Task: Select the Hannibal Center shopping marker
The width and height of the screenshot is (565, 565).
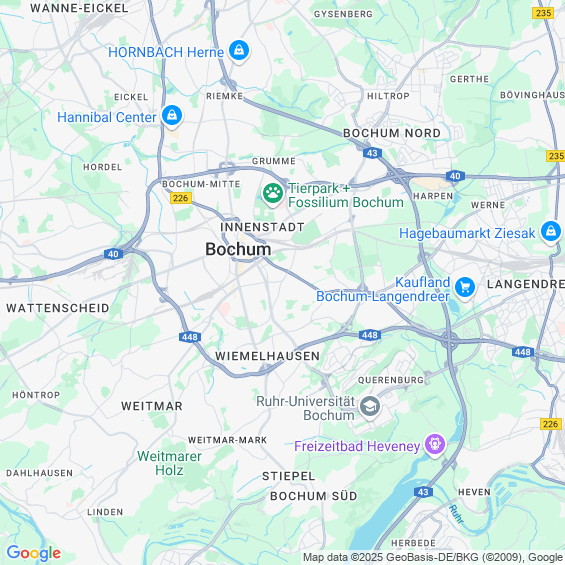Action: [x=172, y=116]
